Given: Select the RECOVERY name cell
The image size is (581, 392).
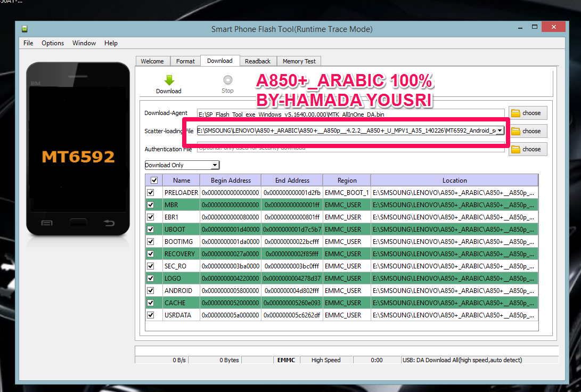Looking at the screenshot, I should [181, 254].
